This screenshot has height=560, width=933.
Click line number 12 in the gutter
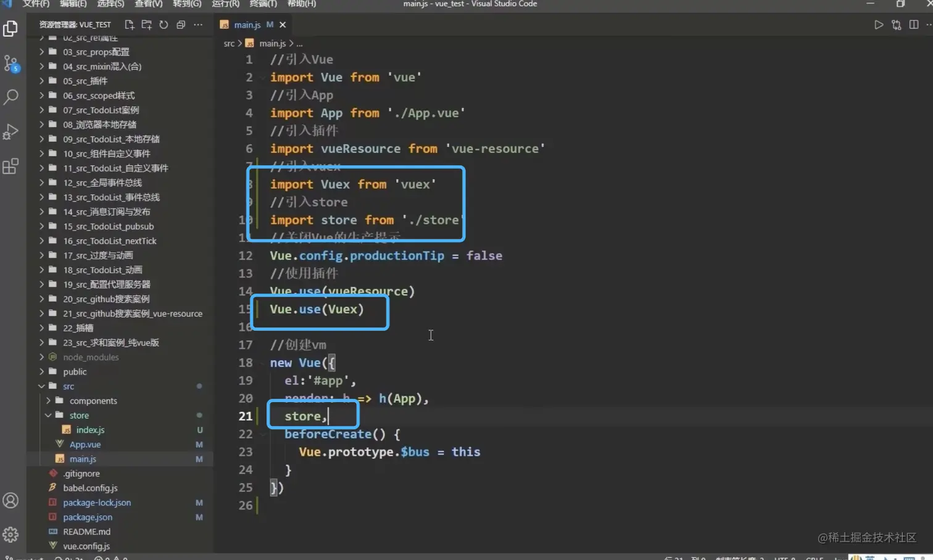tap(246, 255)
